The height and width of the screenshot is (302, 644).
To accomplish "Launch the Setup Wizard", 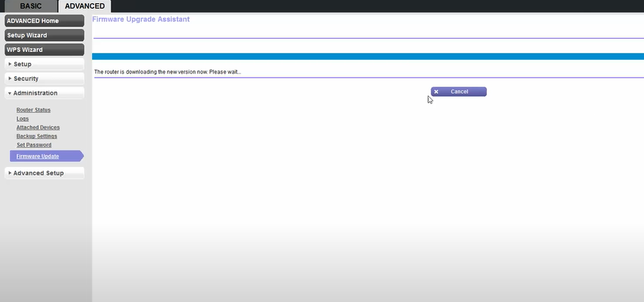I will click(44, 35).
